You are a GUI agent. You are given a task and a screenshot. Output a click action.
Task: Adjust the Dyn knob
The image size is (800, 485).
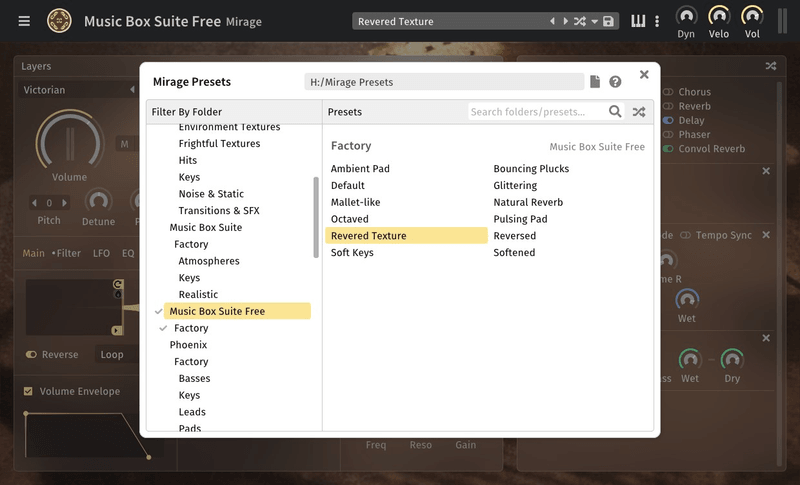tap(686, 16)
